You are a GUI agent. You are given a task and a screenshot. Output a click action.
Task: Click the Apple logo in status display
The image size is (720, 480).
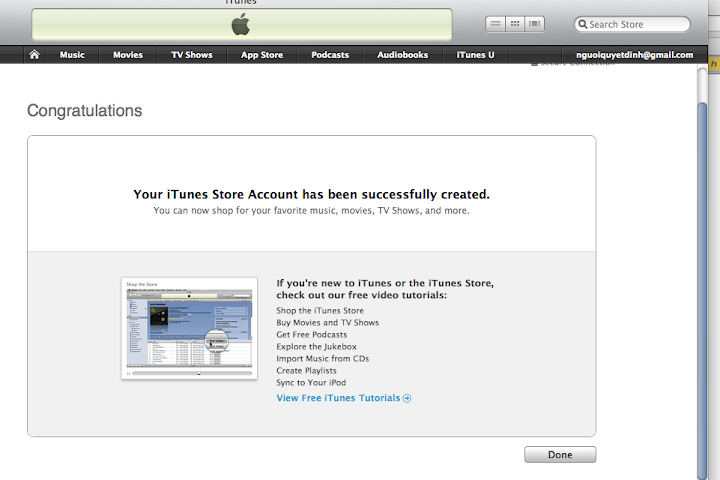pyautogui.click(x=241, y=24)
